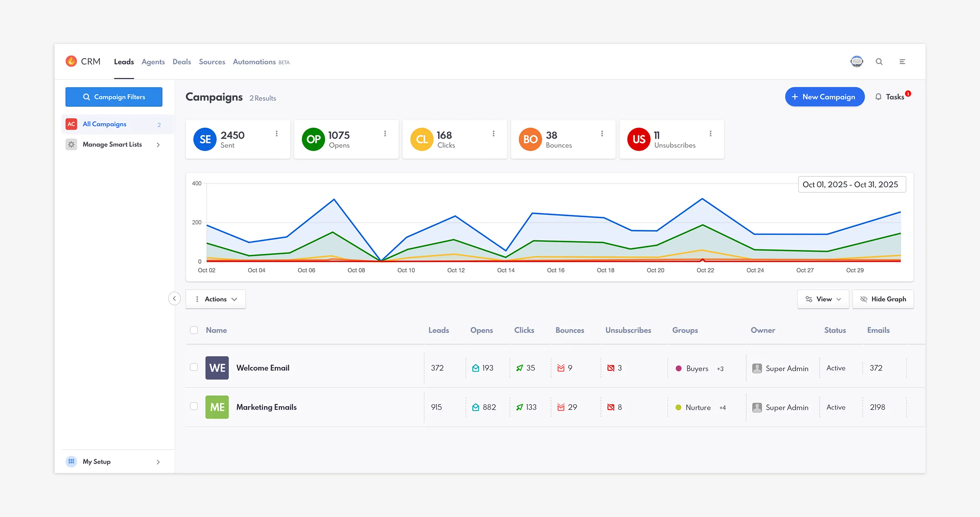This screenshot has width=980, height=517.
Task: Click the Tasks bell notification icon
Action: [878, 97]
